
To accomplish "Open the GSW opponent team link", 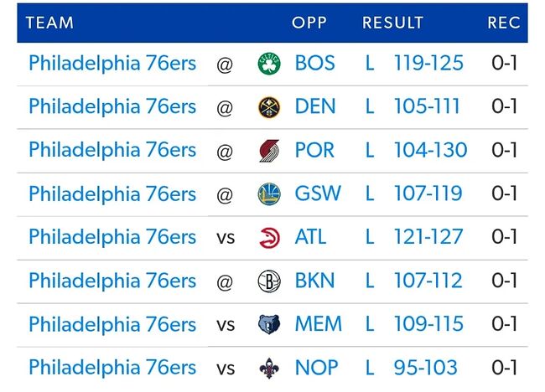I will tap(318, 194).
